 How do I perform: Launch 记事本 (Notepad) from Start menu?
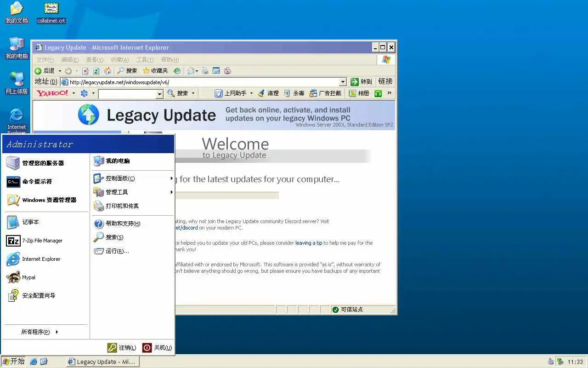click(x=45, y=222)
